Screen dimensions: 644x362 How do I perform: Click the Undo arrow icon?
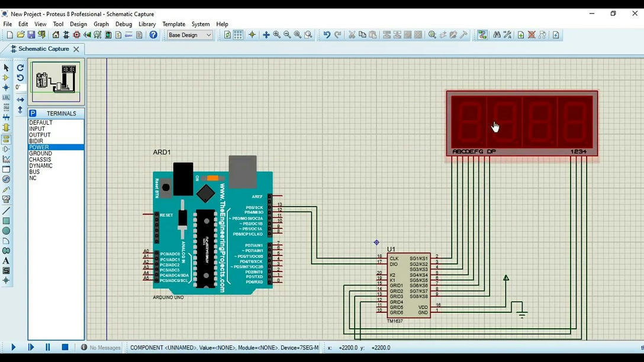click(326, 35)
